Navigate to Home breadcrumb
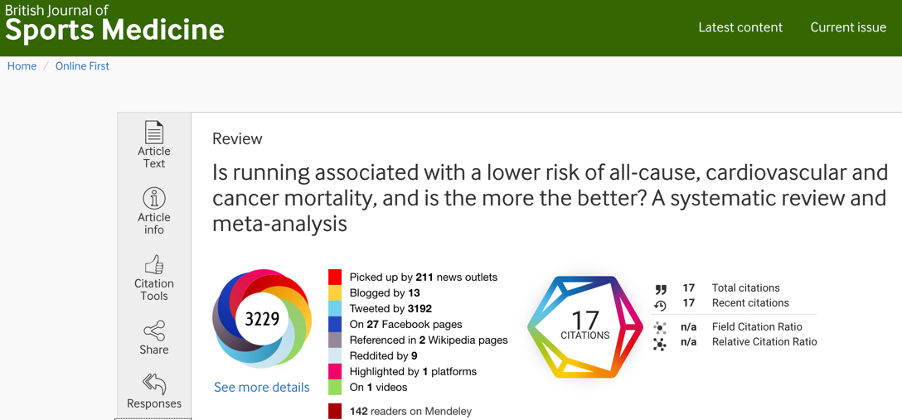 (x=22, y=66)
